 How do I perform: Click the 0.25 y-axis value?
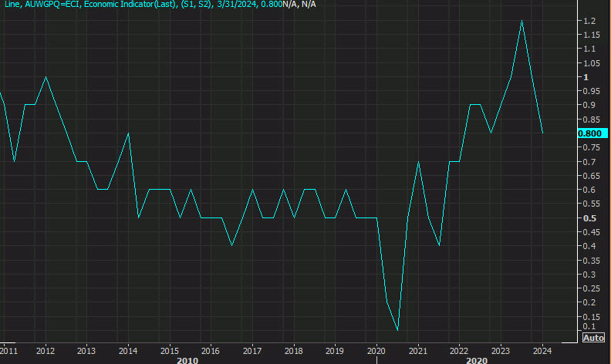592,288
